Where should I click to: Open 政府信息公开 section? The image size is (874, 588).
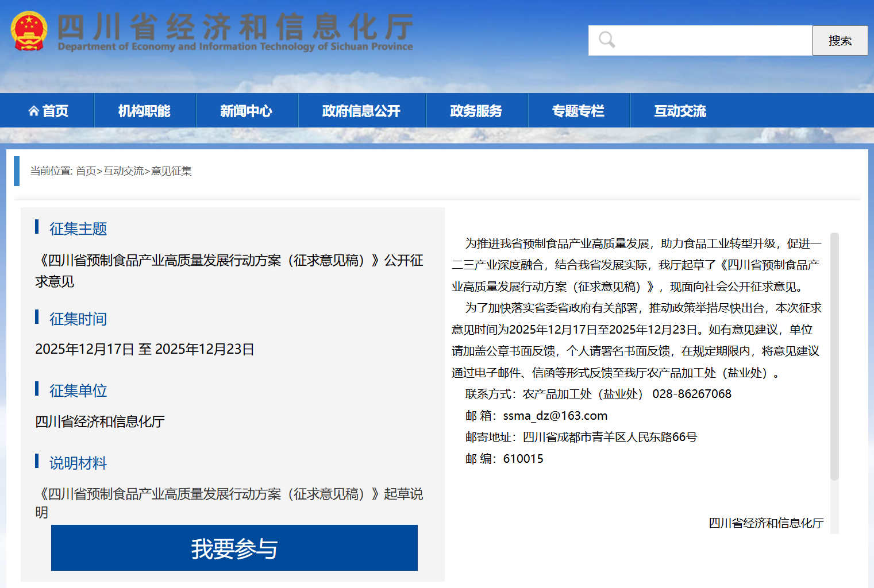[x=361, y=111]
